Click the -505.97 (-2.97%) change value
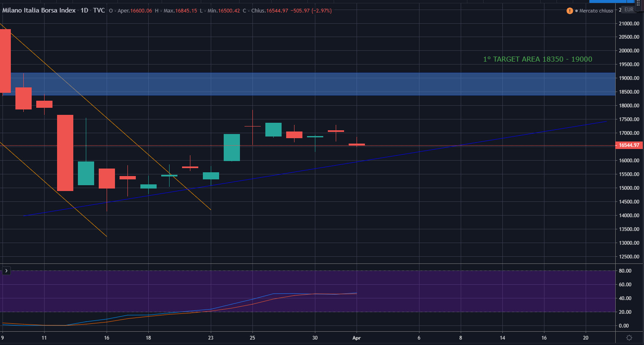This screenshot has height=345, width=644. point(312,11)
